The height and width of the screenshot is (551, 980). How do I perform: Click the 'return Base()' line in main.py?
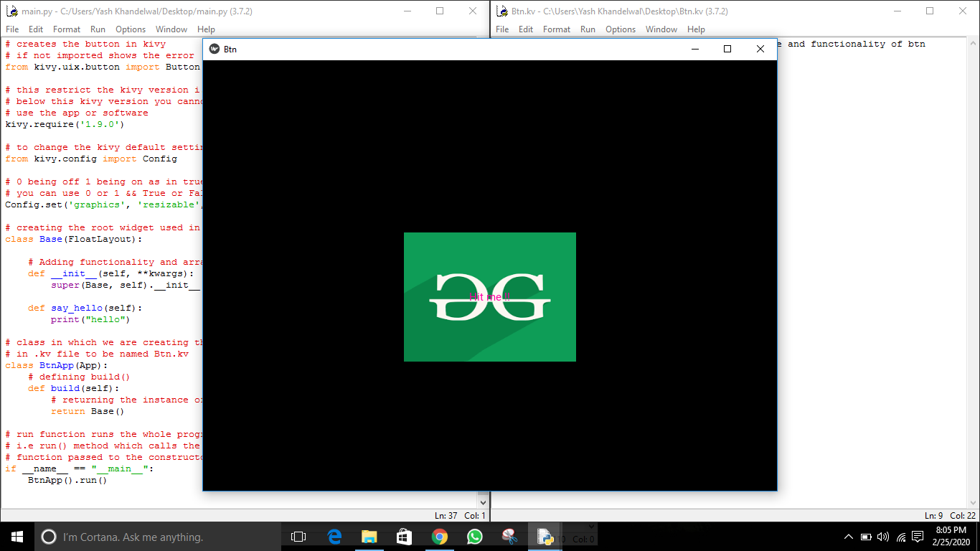(x=88, y=411)
